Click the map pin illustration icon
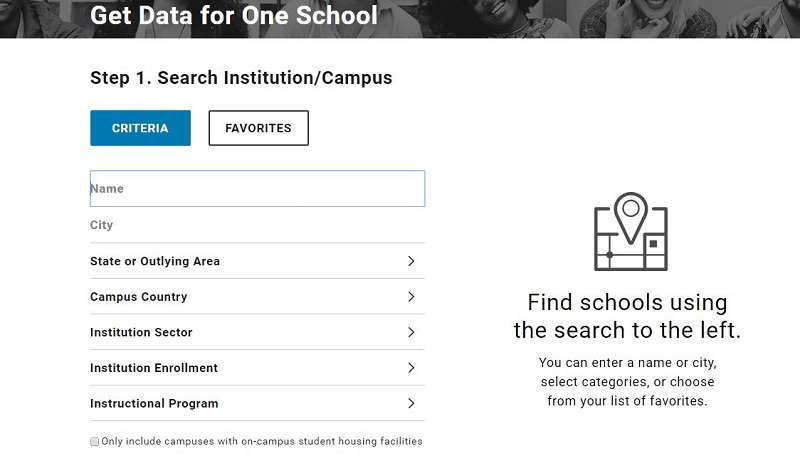The height and width of the screenshot is (468, 800). [630, 232]
